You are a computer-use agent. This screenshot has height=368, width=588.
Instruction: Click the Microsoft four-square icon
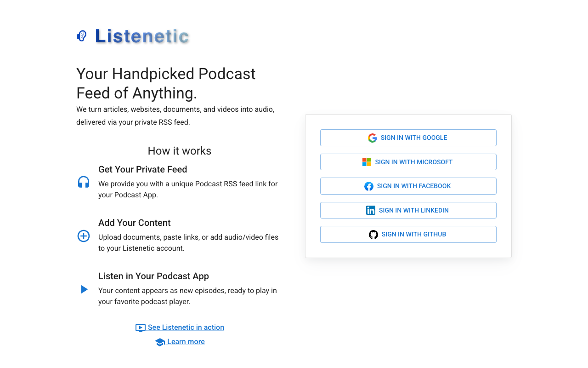click(x=367, y=162)
